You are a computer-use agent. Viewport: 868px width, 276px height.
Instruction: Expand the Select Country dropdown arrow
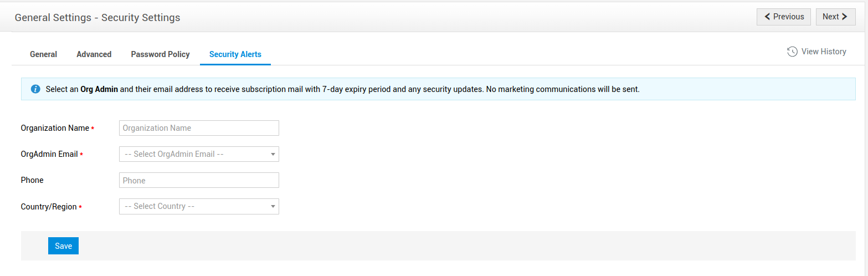click(x=273, y=207)
